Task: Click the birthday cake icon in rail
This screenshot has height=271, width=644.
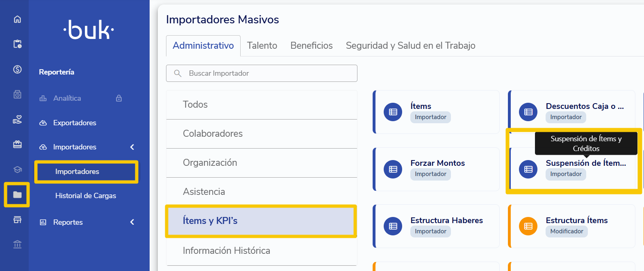Action: [x=17, y=144]
